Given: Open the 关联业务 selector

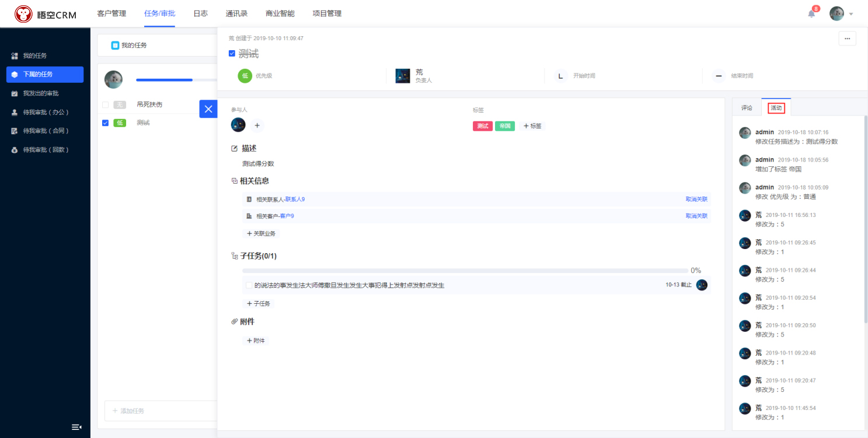Looking at the screenshot, I should click(261, 233).
